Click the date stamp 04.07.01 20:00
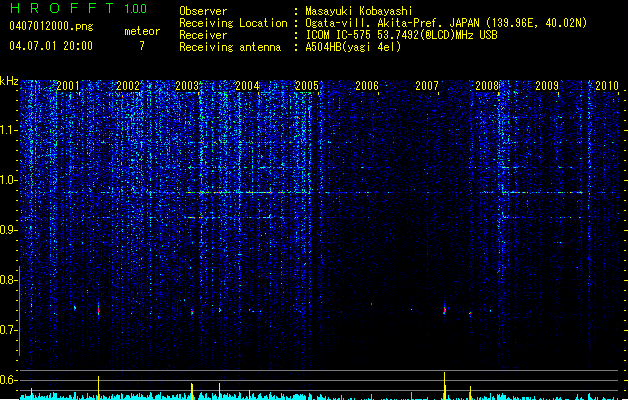This screenshot has width=629, height=400. 51,46
